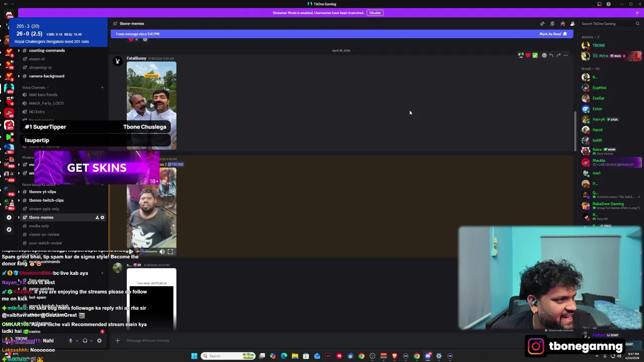Open Add Reaction smiley on FatalBunny's message
644x362 pixels.
[544, 55]
